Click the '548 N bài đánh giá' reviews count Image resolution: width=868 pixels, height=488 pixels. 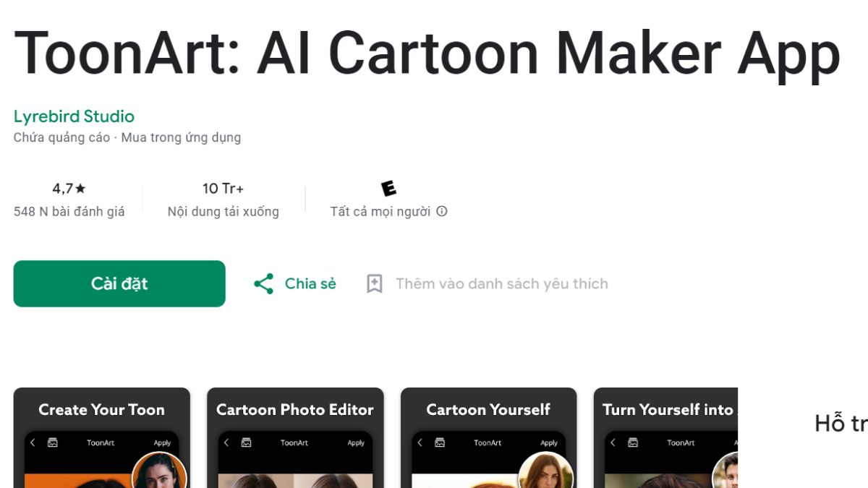click(69, 212)
